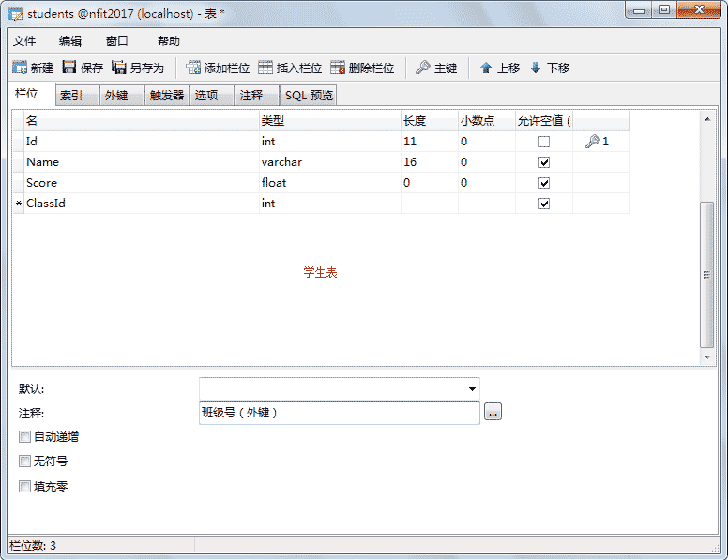Click the 另存为 (Save As) icon
Image resolution: width=728 pixels, height=560 pixels.
(119, 68)
